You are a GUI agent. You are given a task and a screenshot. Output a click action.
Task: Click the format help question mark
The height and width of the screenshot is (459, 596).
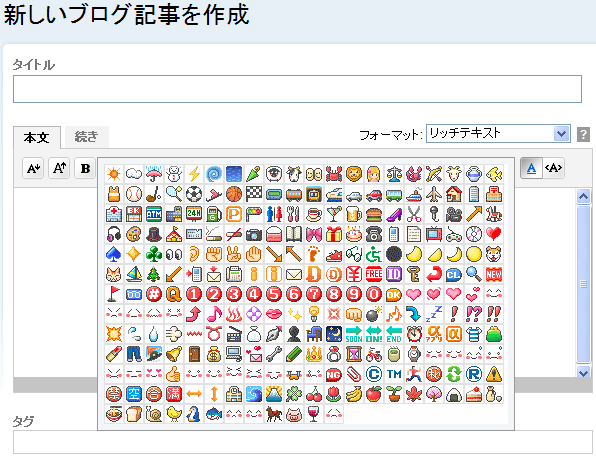[x=583, y=134]
